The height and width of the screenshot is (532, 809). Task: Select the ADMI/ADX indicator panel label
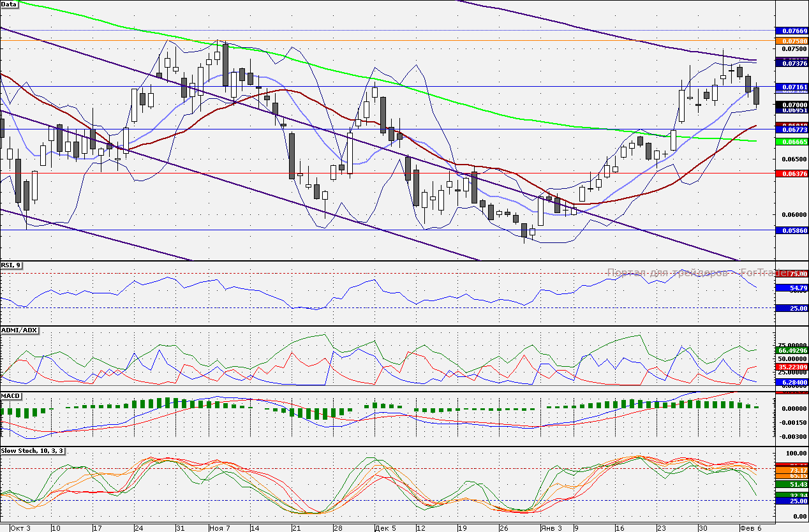pos(20,330)
